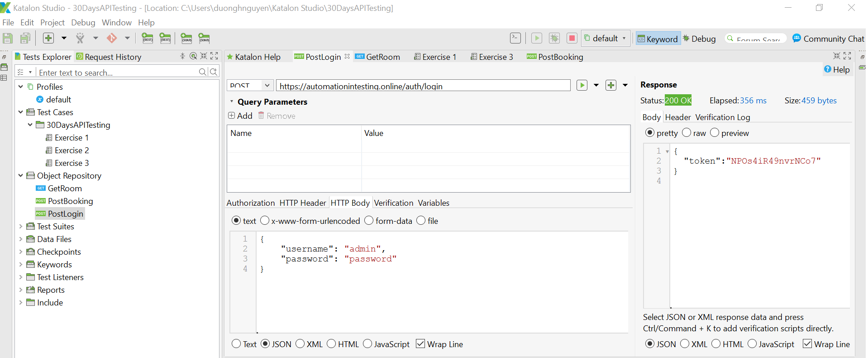The width and height of the screenshot is (868, 358).
Task: Click the search magnifier icon in Tests Explorer
Action: click(x=203, y=72)
